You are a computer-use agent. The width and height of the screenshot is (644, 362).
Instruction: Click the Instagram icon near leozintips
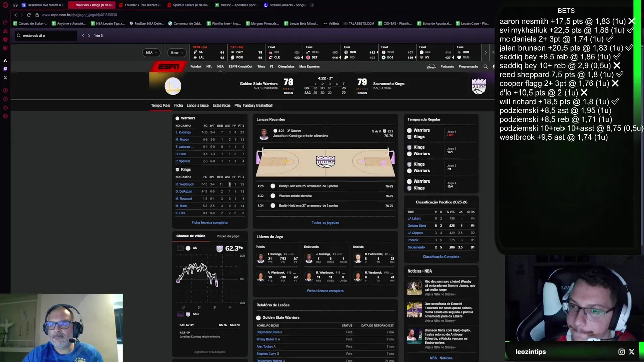(x=621, y=352)
